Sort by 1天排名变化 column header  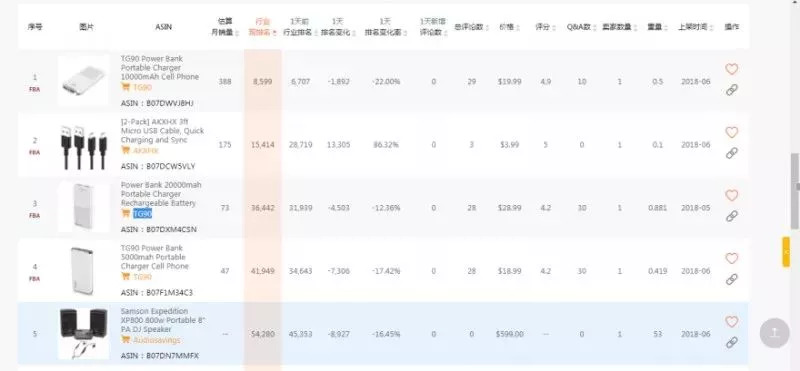pyautogui.click(x=338, y=27)
